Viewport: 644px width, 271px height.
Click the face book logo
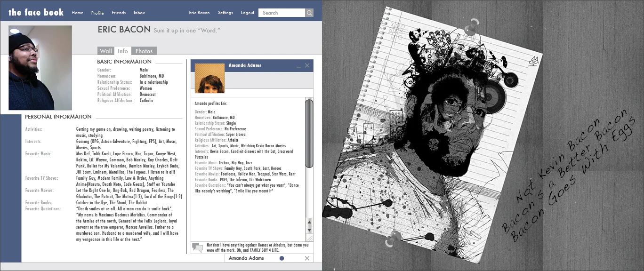tap(36, 12)
